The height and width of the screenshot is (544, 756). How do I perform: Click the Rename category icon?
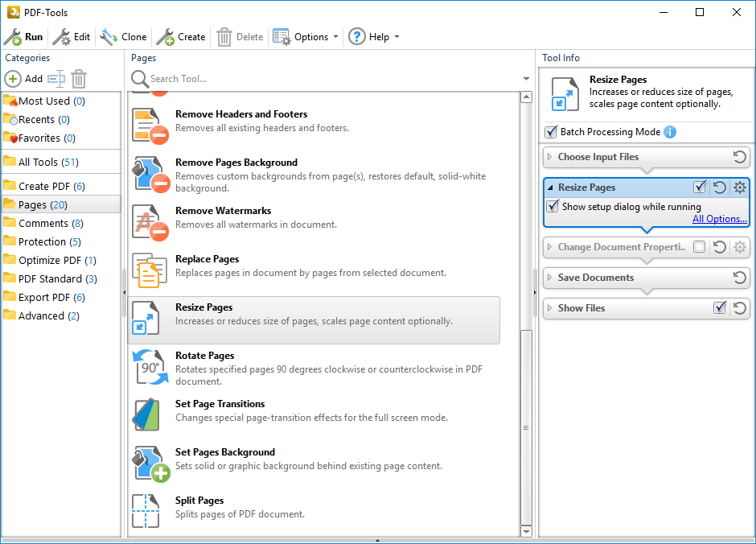(x=55, y=79)
